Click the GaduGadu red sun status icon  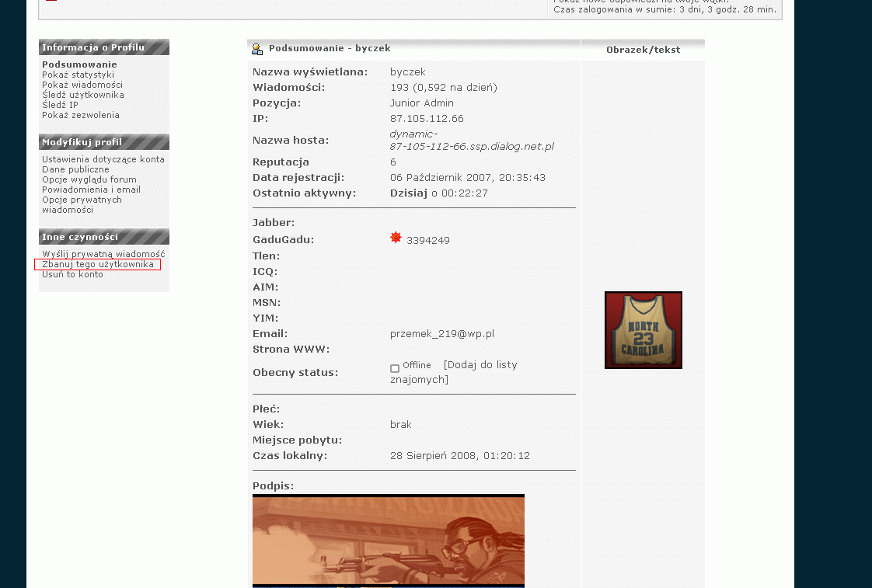396,238
